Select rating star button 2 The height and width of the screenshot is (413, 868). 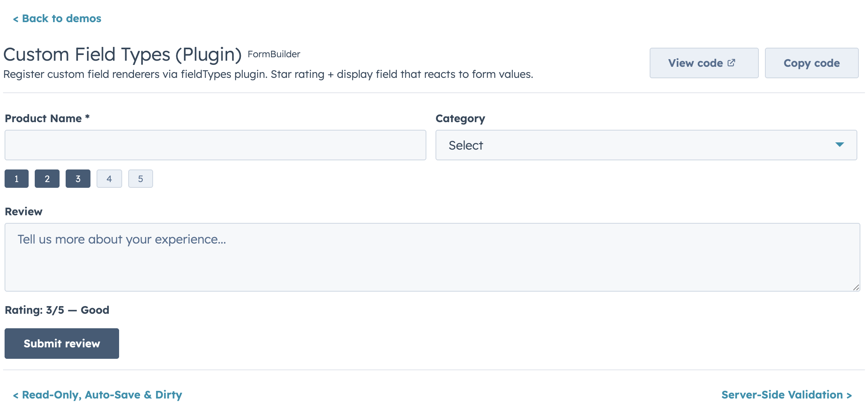click(47, 178)
